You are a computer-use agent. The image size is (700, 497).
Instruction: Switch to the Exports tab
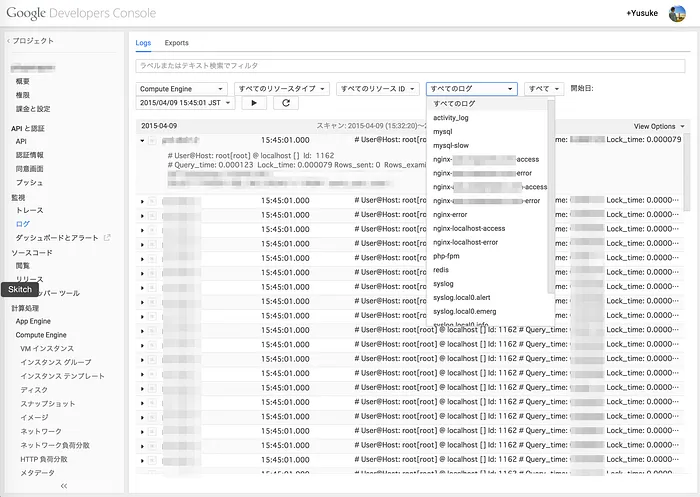pyautogui.click(x=176, y=43)
